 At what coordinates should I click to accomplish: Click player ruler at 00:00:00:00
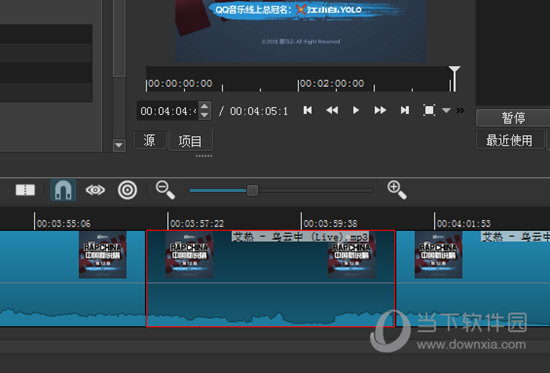(x=180, y=84)
